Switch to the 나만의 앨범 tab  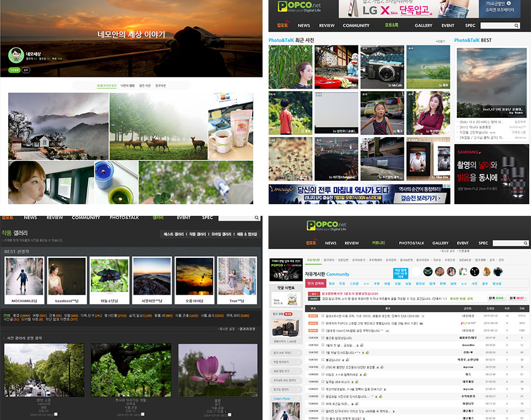click(127, 86)
